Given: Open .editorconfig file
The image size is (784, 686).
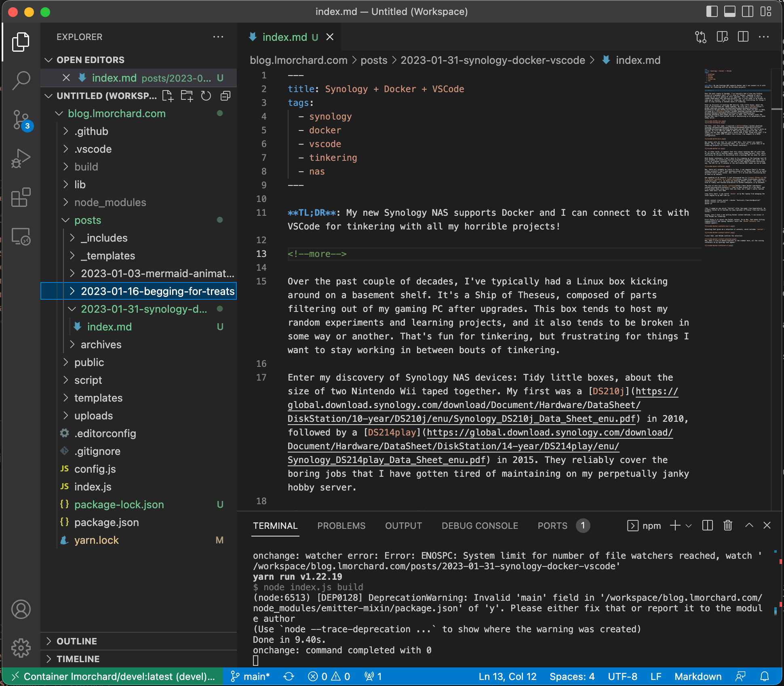Looking at the screenshot, I should click(139, 433).
